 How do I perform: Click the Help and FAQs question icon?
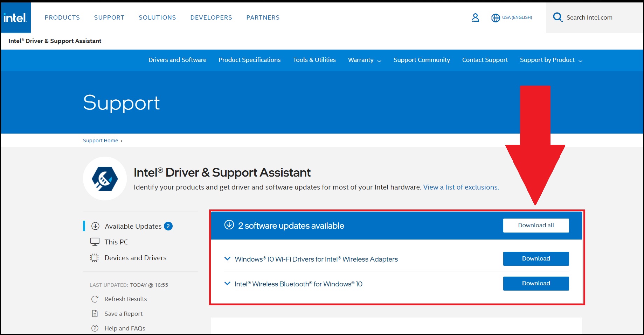pyautogui.click(x=95, y=328)
